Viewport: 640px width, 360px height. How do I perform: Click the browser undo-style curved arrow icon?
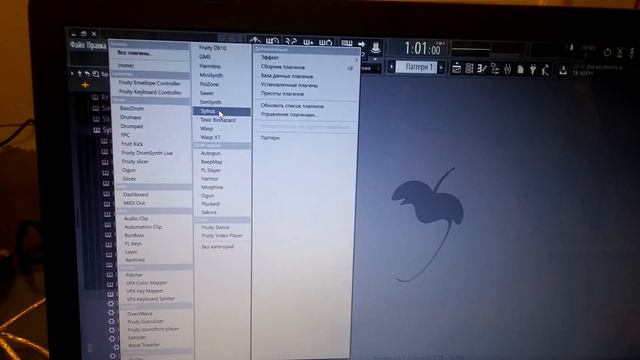pos(87,74)
